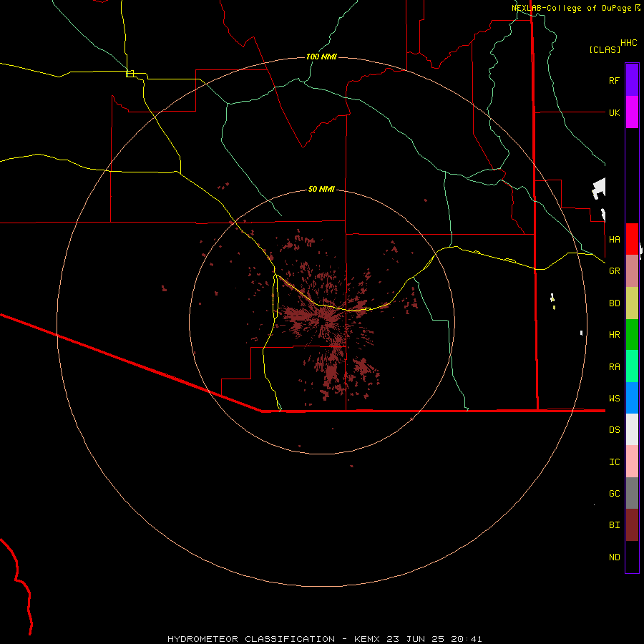
Task: Click the [CLAS] legend header
Action: pyautogui.click(x=605, y=49)
